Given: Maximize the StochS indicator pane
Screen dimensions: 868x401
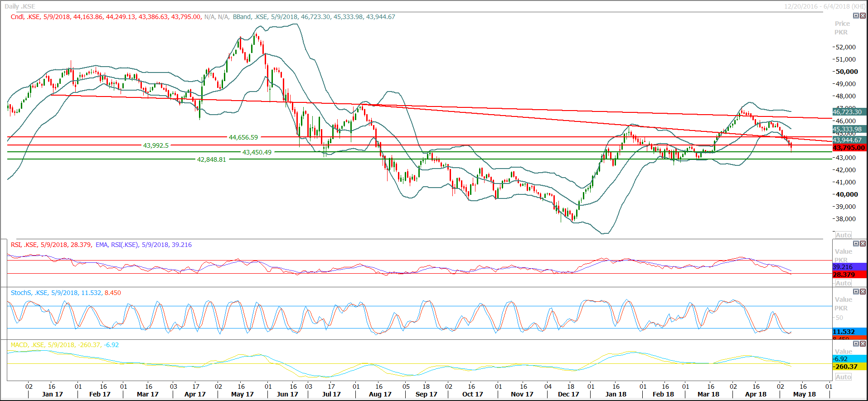Looking at the screenshot, I should click(856, 292).
